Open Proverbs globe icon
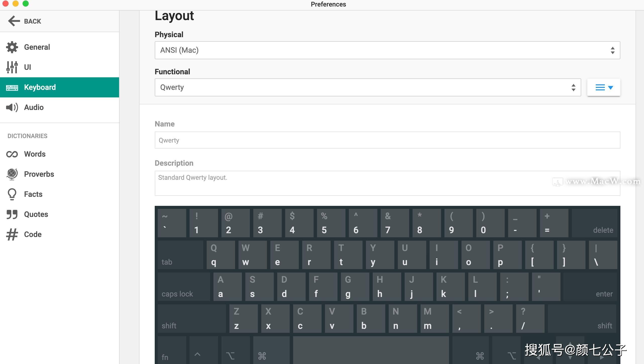This screenshot has width=644, height=364. pos(12,174)
